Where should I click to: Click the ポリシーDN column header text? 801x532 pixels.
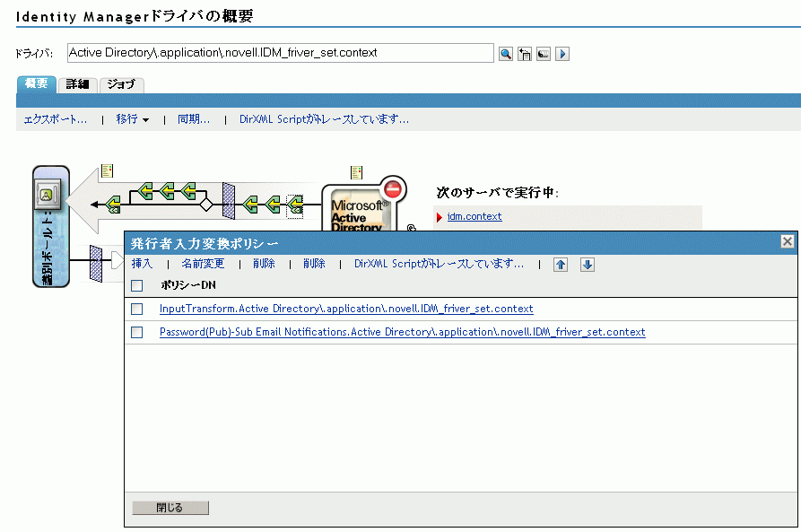[x=188, y=285]
